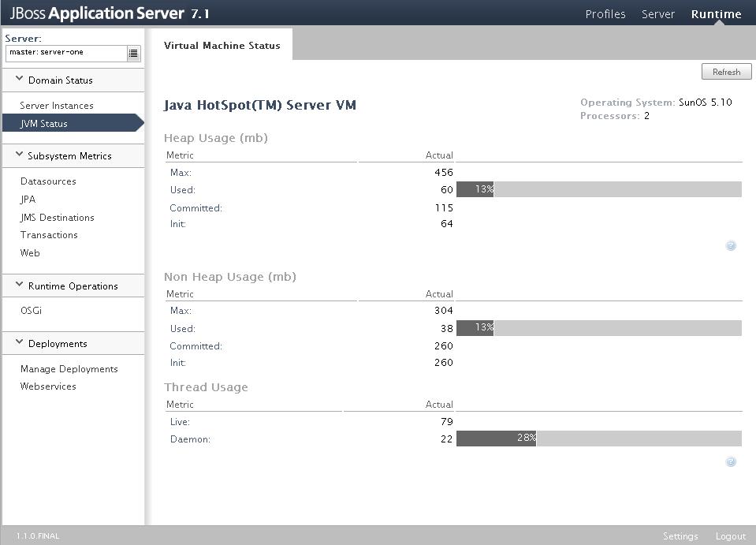
Task: Switch to the Server tab
Action: (x=657, y=14)
